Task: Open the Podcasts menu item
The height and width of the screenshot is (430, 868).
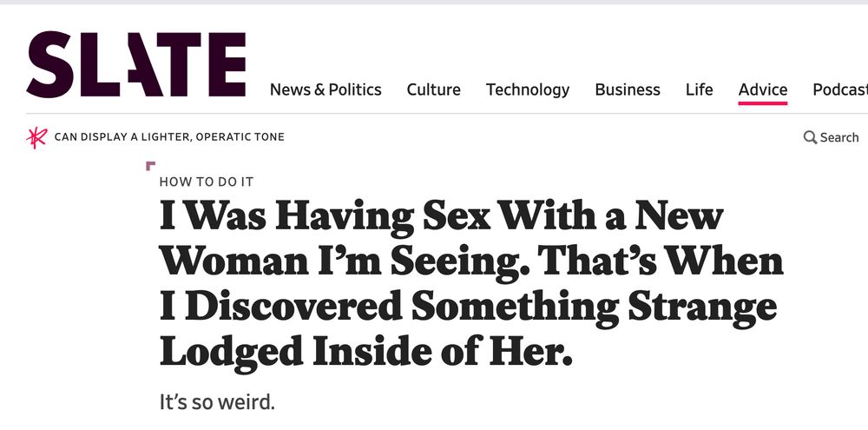Action: [839, 89]
